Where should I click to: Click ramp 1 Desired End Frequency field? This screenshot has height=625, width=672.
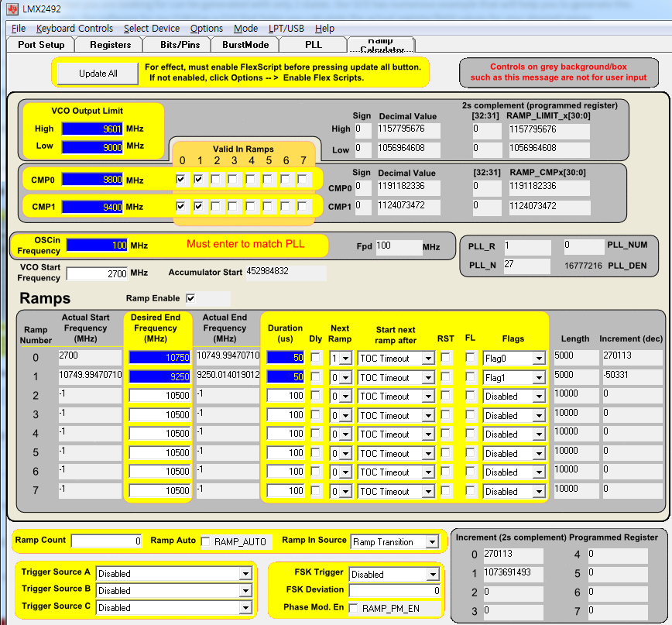tap(159, 376)
